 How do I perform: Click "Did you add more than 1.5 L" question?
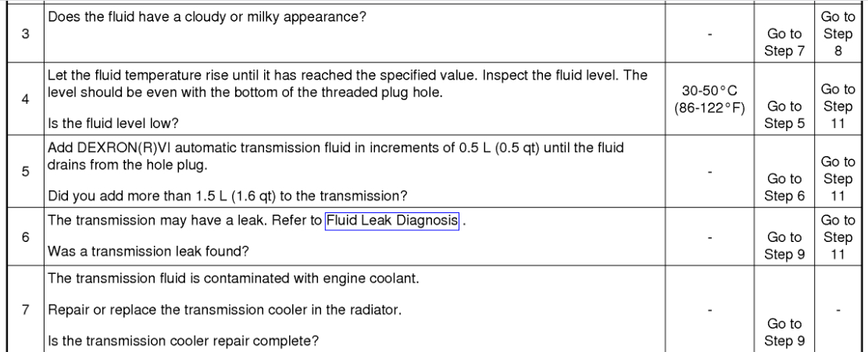tap(227, 194)
